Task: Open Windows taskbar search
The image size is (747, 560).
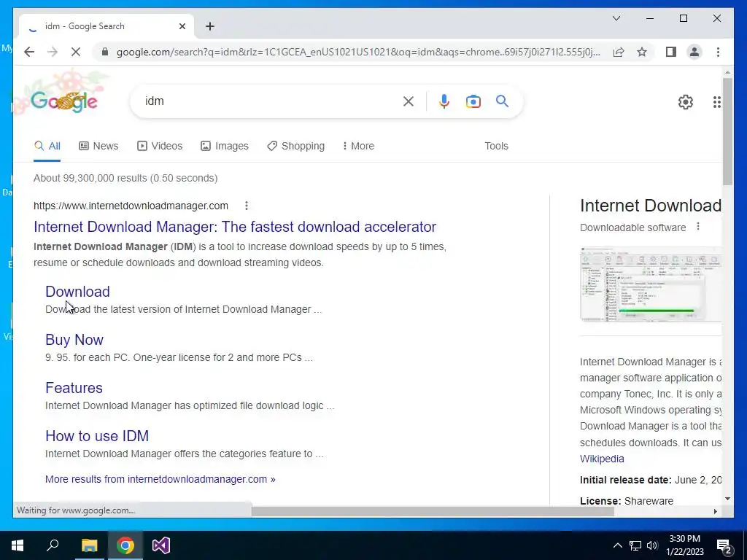Action: pos(53,545)
